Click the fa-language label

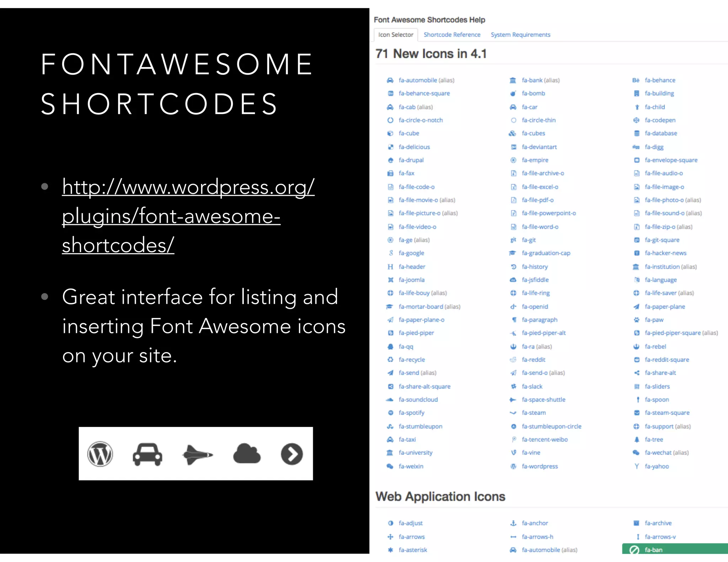tap(660, 280)
